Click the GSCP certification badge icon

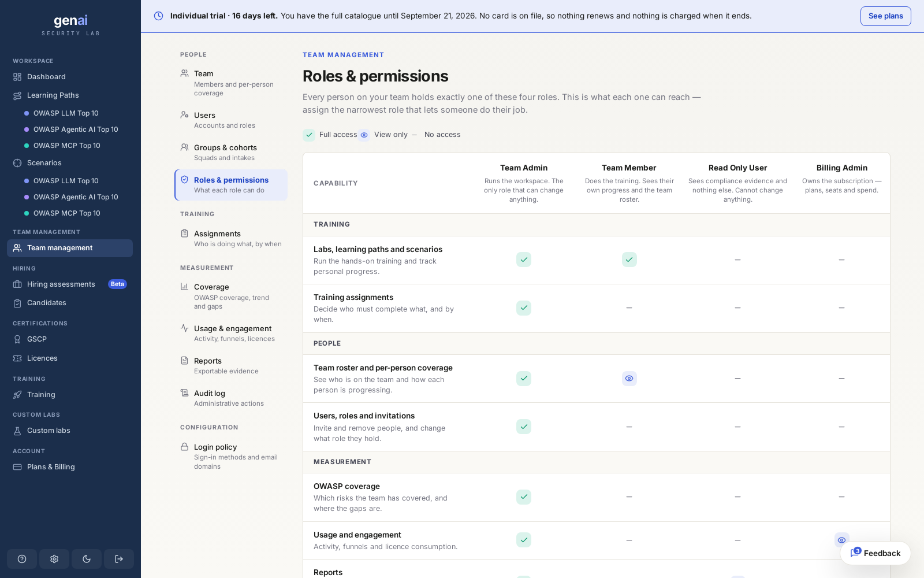17,339
